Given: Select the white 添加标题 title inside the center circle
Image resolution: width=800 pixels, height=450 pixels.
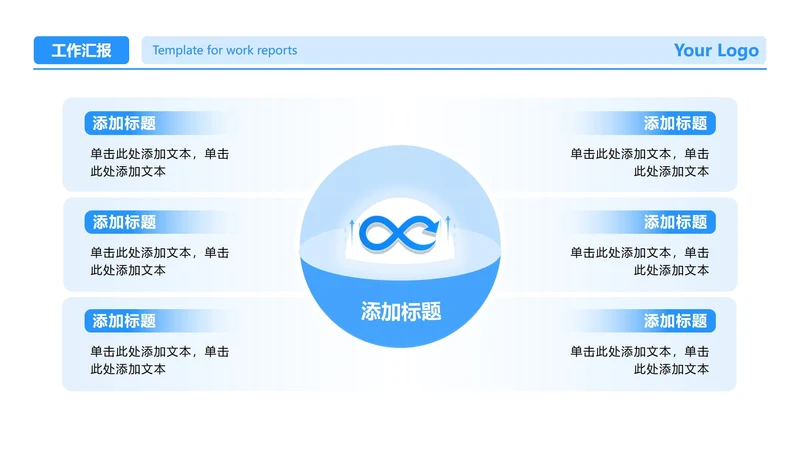Looking at the screenshot, I should (401, 311).
